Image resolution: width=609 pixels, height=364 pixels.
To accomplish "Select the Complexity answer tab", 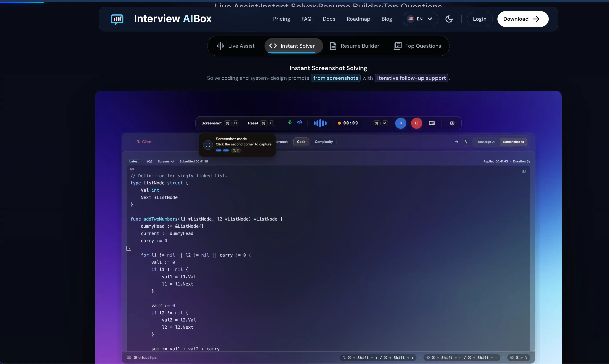I will pos(323,142).
